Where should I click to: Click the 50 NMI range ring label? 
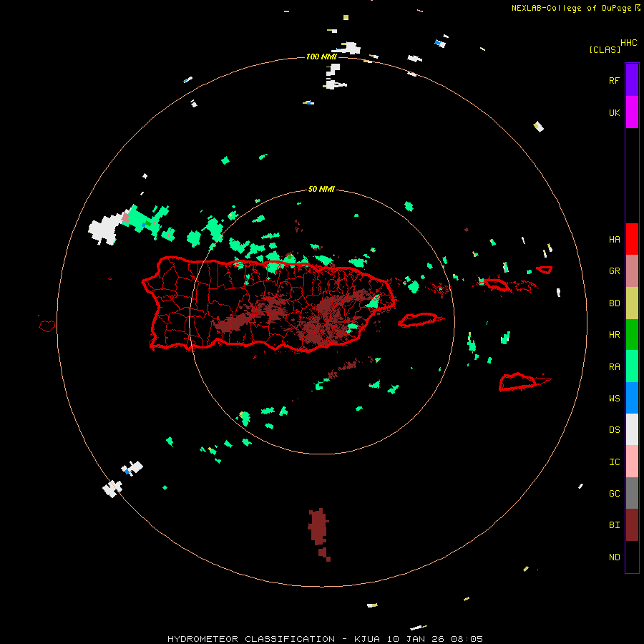(x=321, y=189)
